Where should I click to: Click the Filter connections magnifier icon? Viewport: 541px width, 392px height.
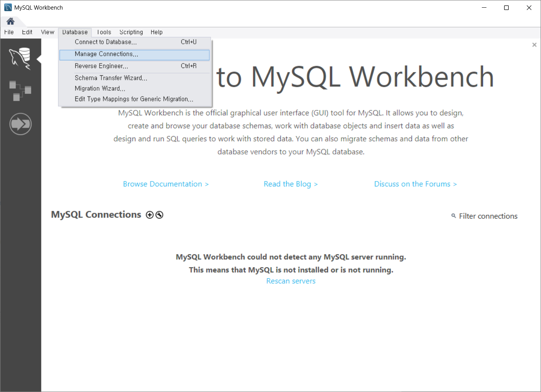click(453, 216)
